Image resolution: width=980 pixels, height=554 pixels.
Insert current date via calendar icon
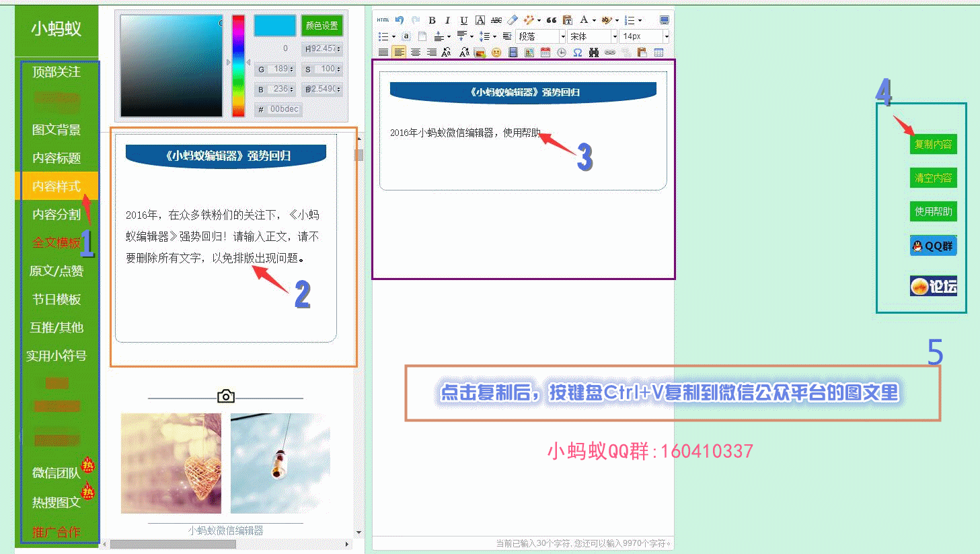click(x=545, y=53)
